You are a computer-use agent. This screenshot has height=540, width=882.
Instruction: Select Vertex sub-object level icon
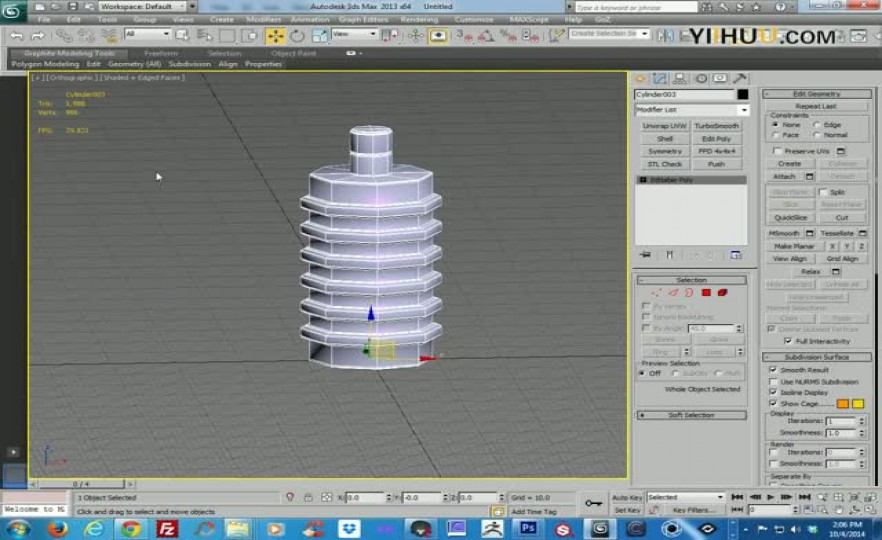click(x=656, y=292)
